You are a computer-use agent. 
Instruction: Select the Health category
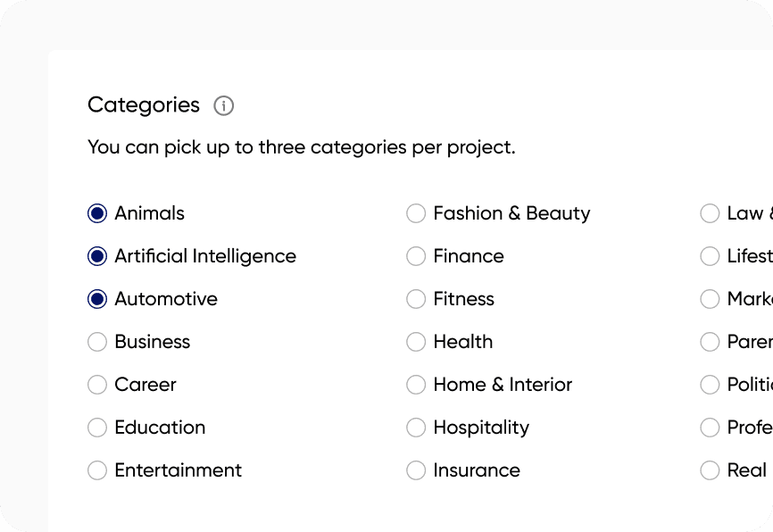click(416, 342)
